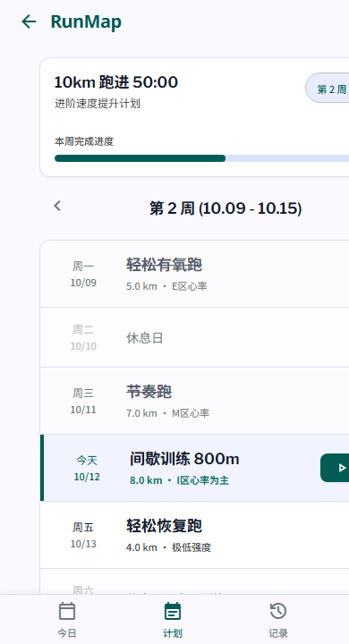The image size is (349, 644).
Task: Open the 轻松恢复跑 workout on 10/13
Action: (194, 535)
